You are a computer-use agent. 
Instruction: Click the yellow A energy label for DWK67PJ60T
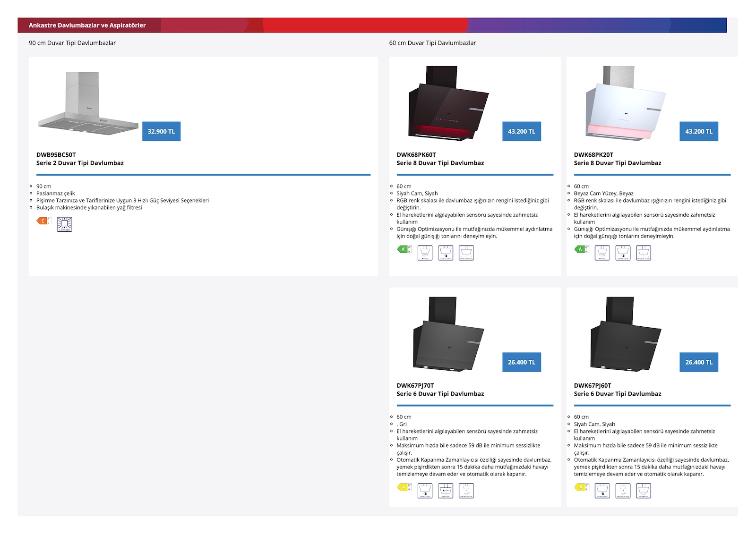(x=581, y=487)
